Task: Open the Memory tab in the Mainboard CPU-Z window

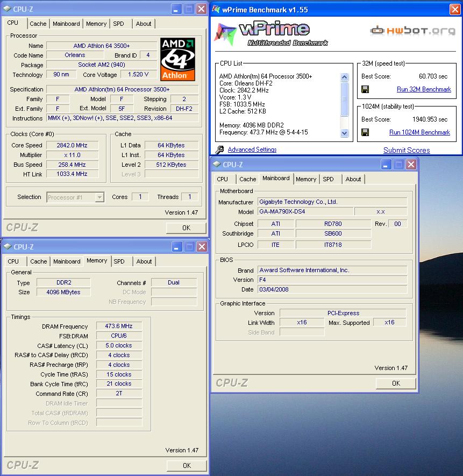Action: [306, 179]
